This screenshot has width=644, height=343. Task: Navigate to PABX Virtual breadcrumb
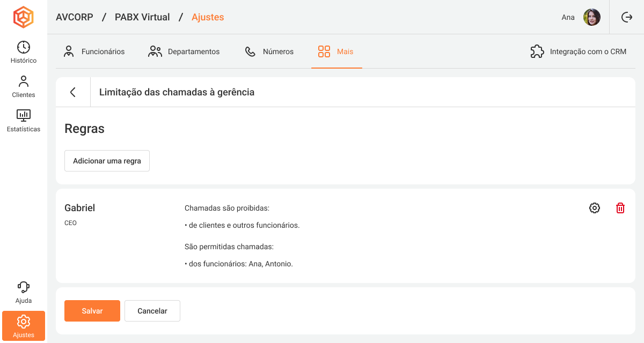pos(142,17)
